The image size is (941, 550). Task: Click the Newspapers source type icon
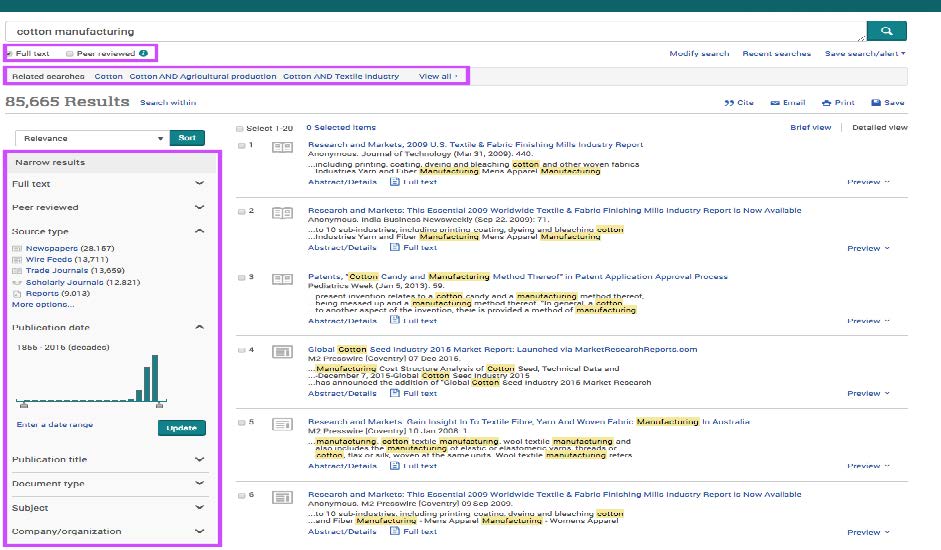(17, 249)
